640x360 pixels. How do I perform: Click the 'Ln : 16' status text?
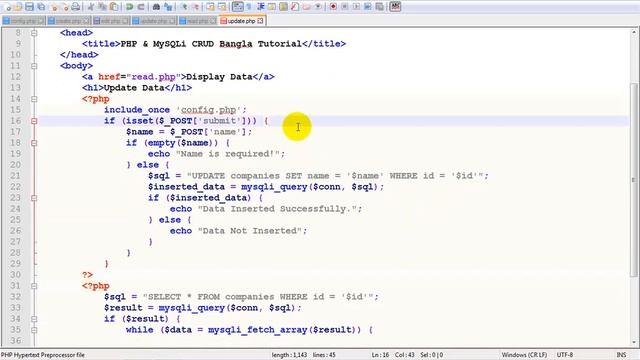click(380, 355)
